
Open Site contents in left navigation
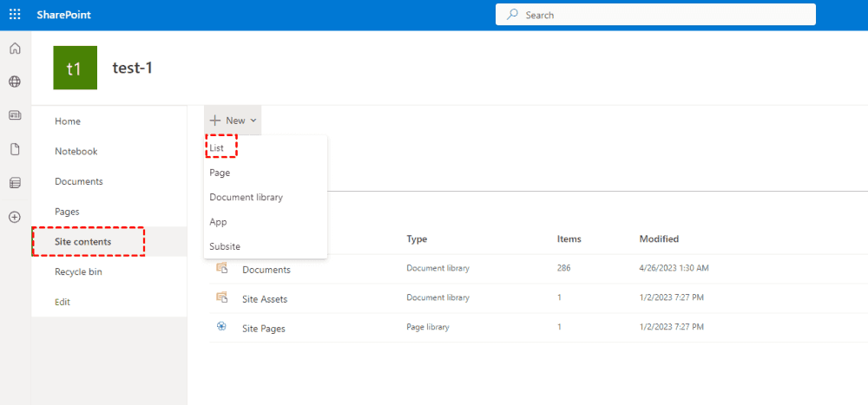[x=83, y=242]
